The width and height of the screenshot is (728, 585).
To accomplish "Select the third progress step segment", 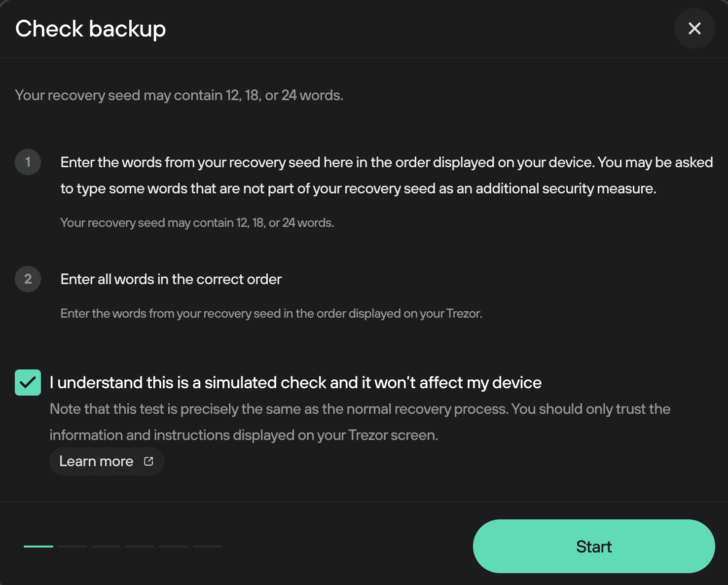I will [106, 547].
